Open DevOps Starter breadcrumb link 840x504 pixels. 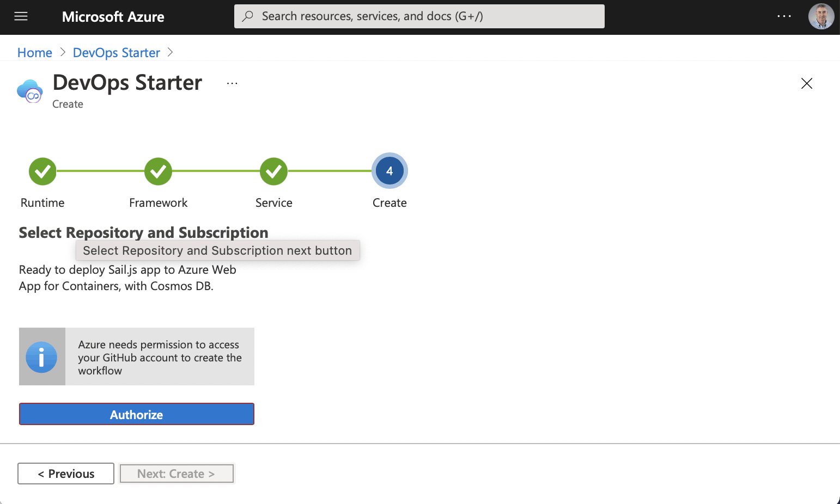click(117, 53)
